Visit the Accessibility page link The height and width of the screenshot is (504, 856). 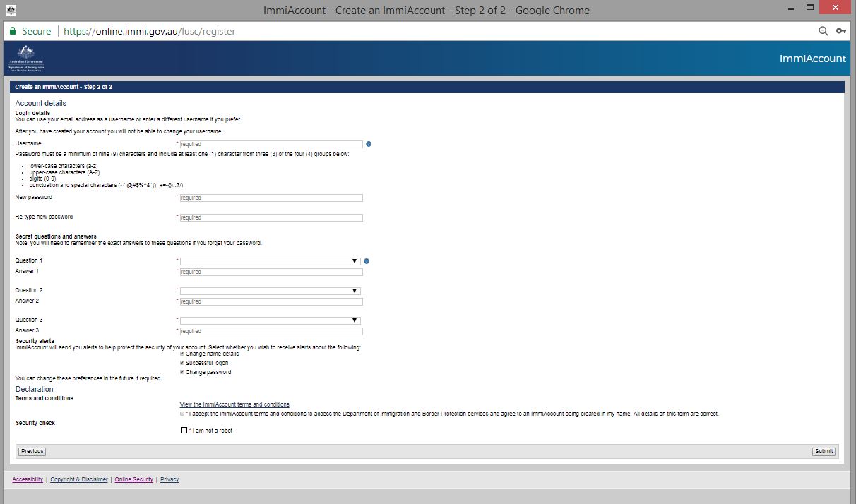(27, 479)
